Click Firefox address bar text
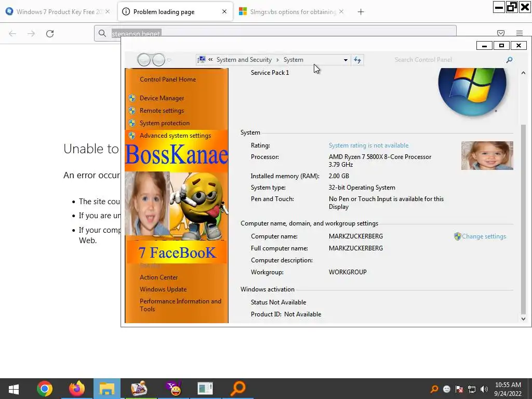This screenshot has width=532, height=399. click(x=136, y=34)
